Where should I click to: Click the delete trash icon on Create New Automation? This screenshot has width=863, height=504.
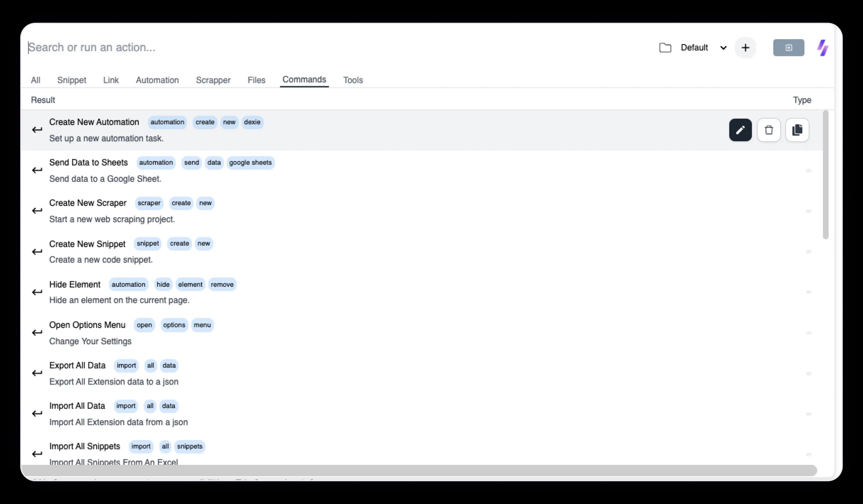(769, 129)
